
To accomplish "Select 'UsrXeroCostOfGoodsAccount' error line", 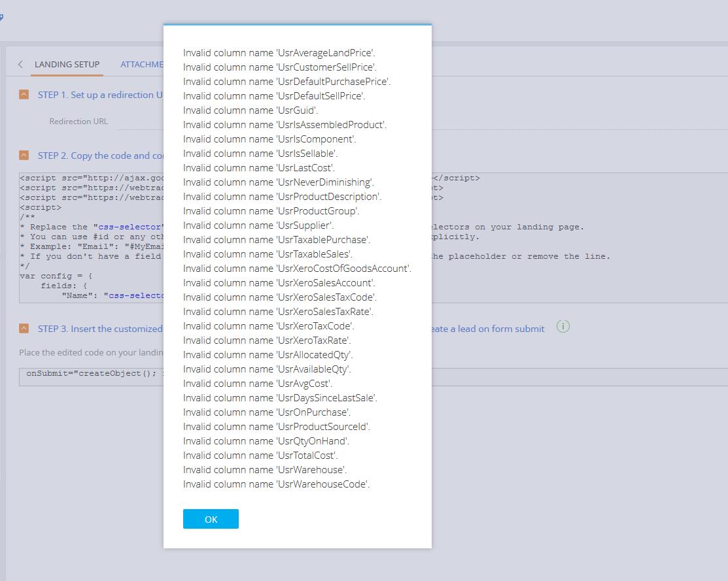I will pos(297,269).
